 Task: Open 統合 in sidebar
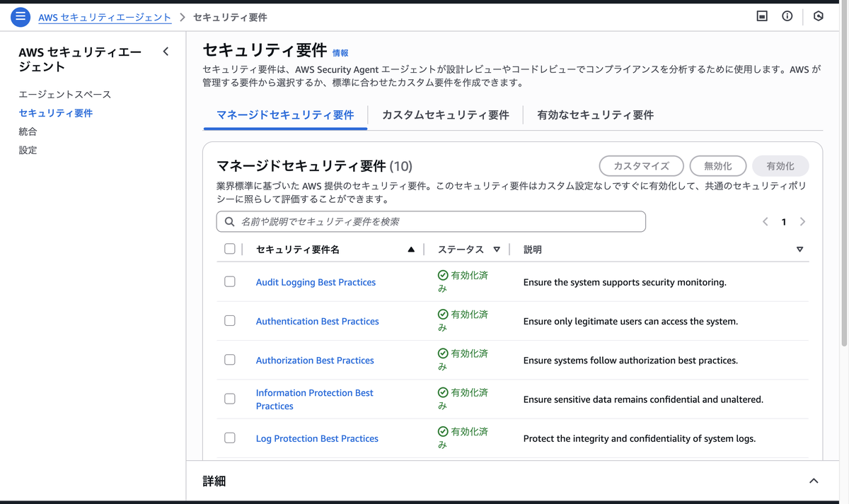(x=28, y=131)
